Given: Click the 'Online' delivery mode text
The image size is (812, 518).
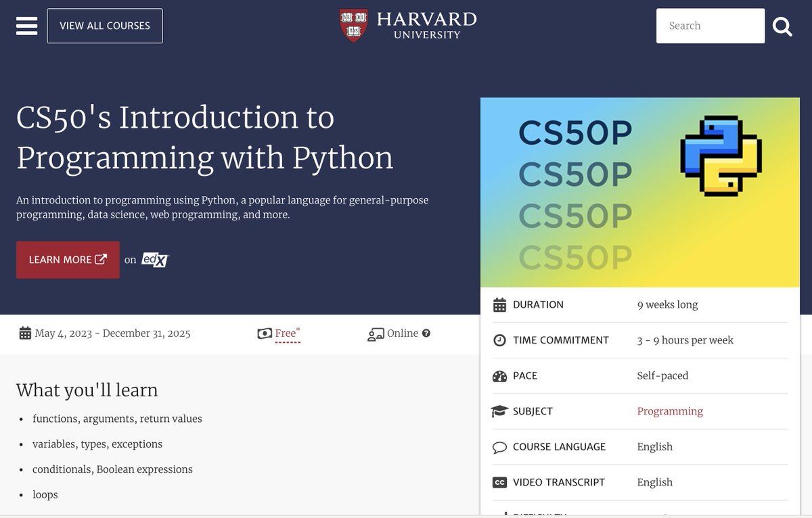Looking at the screenshot, I should [x=403, y=333].
